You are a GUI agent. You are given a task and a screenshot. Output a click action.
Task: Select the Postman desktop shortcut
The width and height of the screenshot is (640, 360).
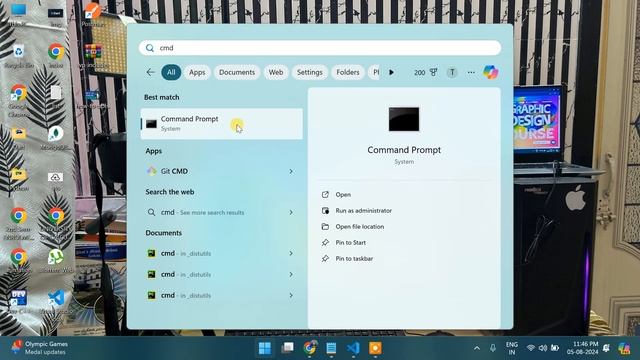coord(93,15)
